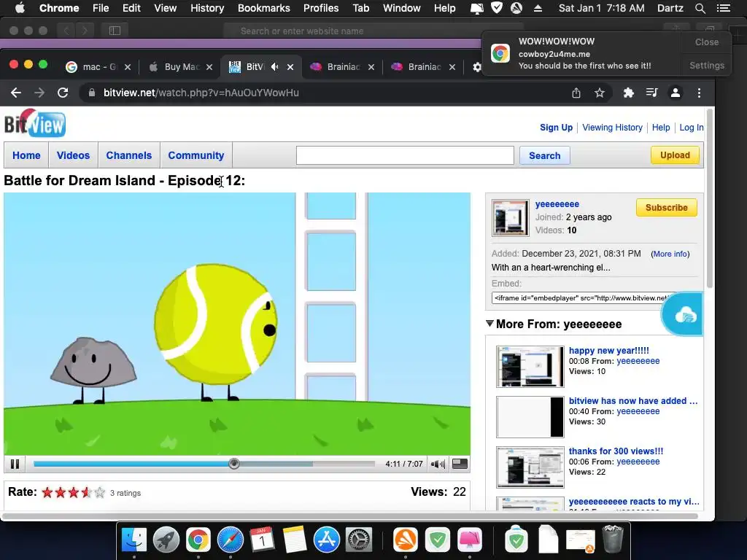Click the Help link

click(x=661, y=128)
